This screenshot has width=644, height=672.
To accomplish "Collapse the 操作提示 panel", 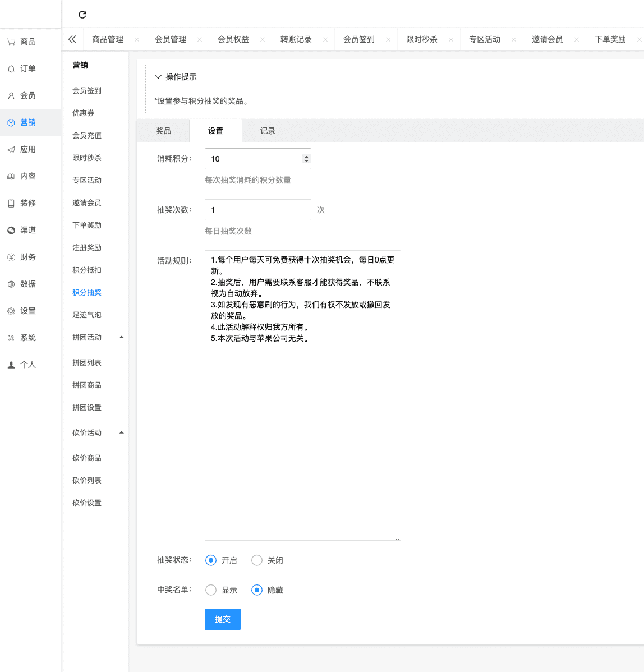I will (x=158, y=77).
